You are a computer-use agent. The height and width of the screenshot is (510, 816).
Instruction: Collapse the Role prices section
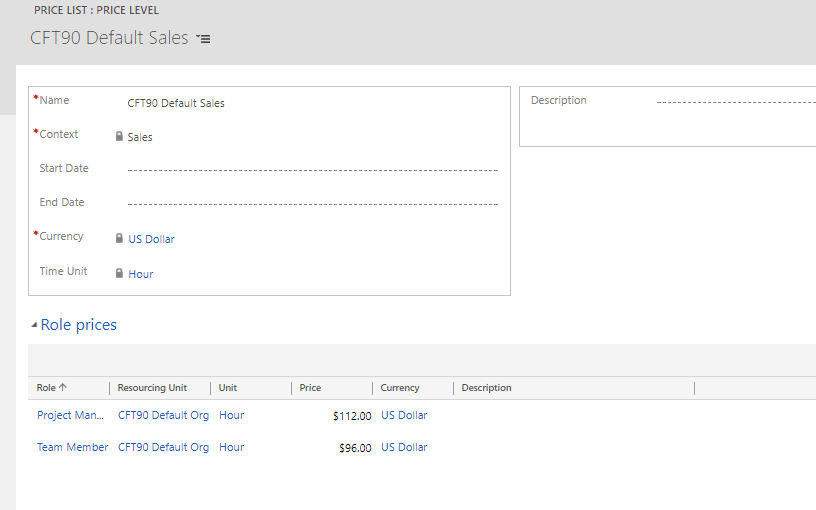[35, 325]
